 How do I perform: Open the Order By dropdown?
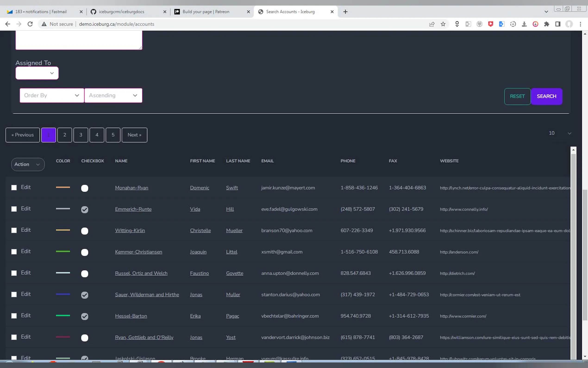(52, 95)
